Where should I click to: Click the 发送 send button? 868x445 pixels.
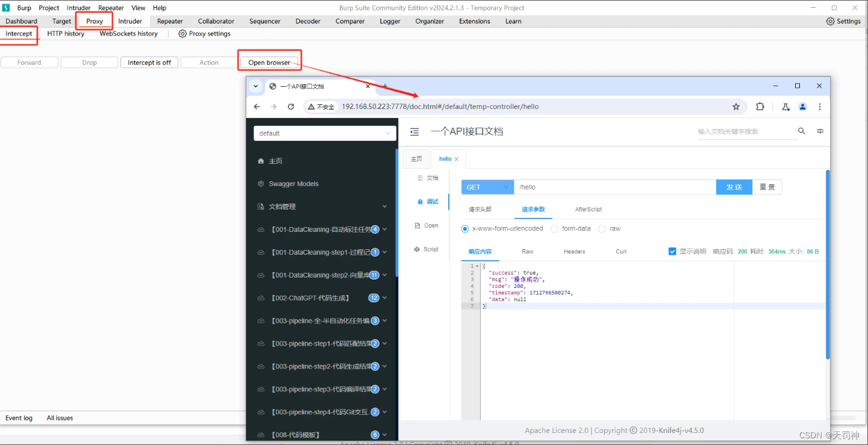[x=734, y=187]
